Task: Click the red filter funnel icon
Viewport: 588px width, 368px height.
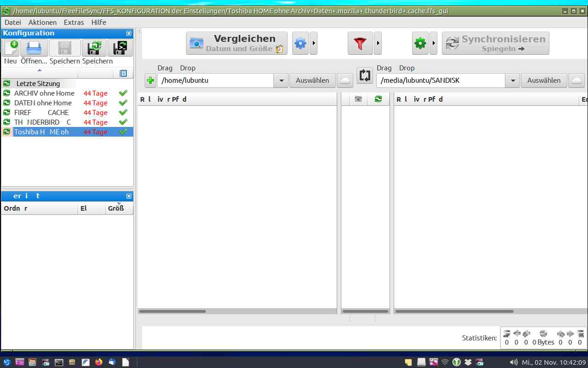Action: (x=360, y=43)
